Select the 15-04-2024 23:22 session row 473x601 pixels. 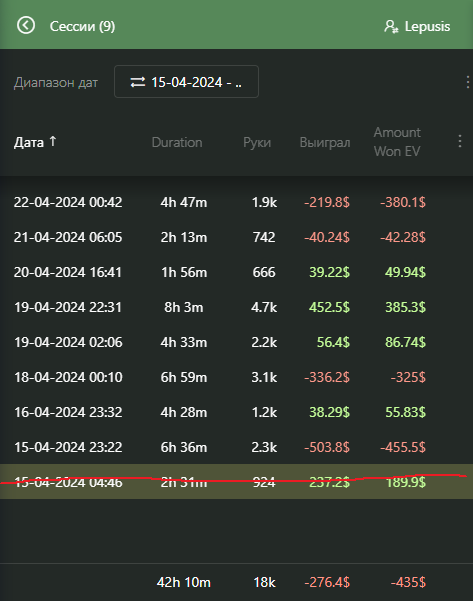(x=236, y=447)
